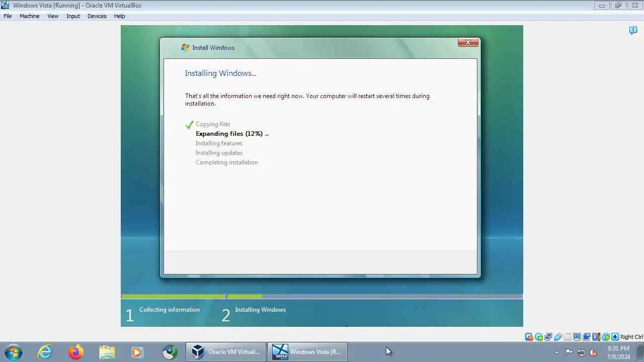Screen dimensions: 644x362
Task: Open the Action Center flag in system tray
Action: pos(569,352)
